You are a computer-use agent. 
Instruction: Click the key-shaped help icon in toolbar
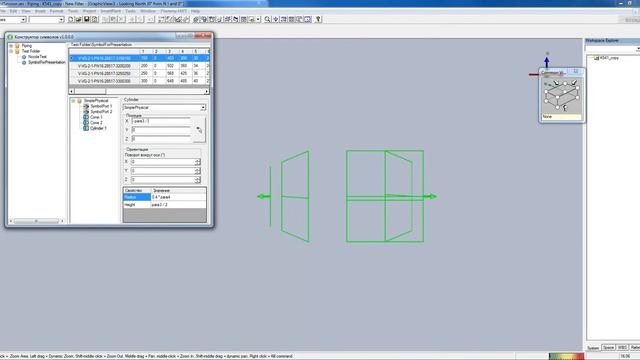point(318,19)
